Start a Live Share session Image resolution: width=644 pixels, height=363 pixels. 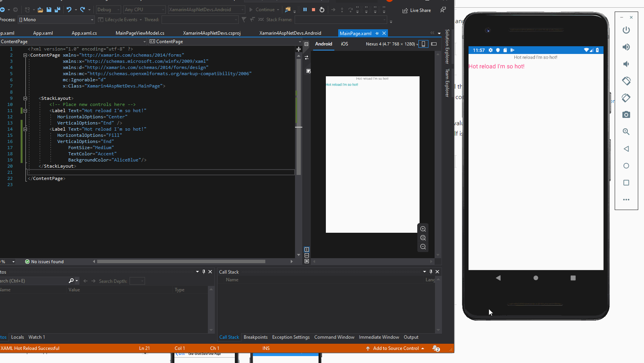pyautogui.click(x=416, y=10)
